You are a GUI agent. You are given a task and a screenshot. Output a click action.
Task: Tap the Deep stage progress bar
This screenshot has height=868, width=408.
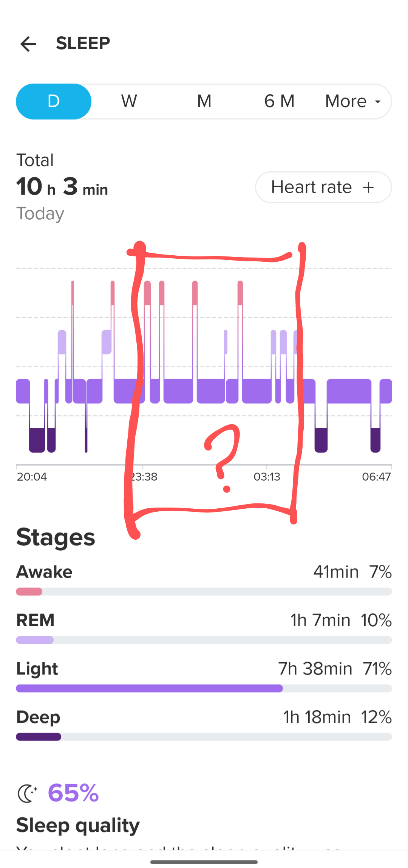pyautogui.click(x=204, y=737)
